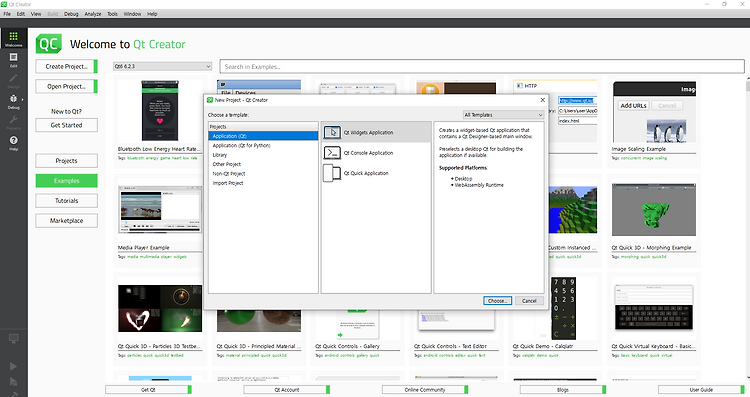Open the Edit menu

21,14
